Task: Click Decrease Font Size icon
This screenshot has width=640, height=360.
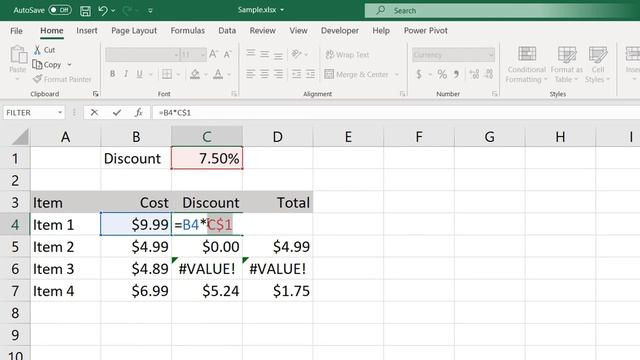Action: 227,54
